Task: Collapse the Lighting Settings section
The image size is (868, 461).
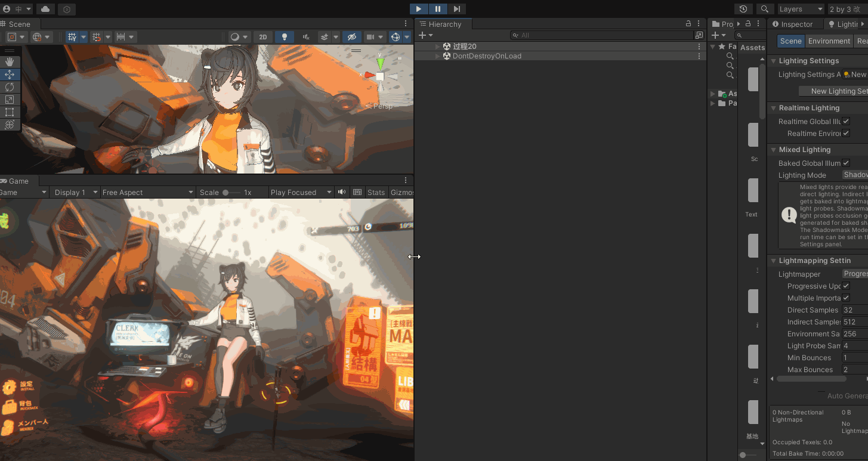Action: pos(773,61)
